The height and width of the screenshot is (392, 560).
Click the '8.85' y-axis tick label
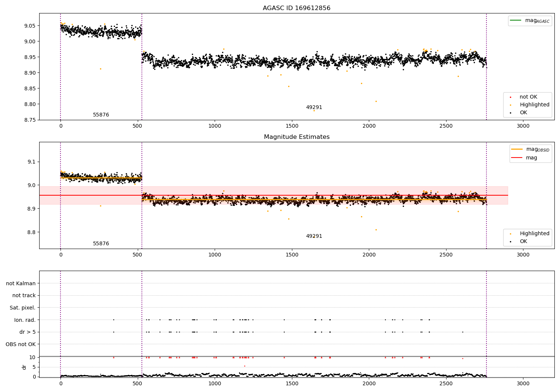click(x=30, y=88)
